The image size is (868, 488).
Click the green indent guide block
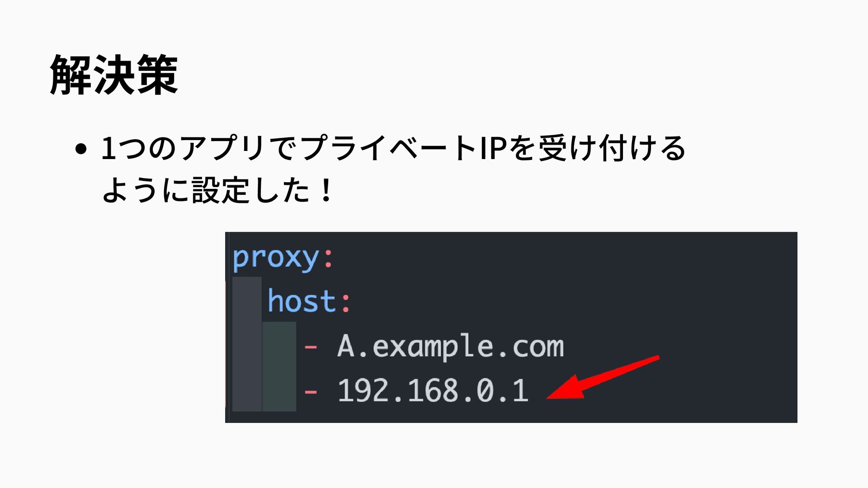coord(279,366)
